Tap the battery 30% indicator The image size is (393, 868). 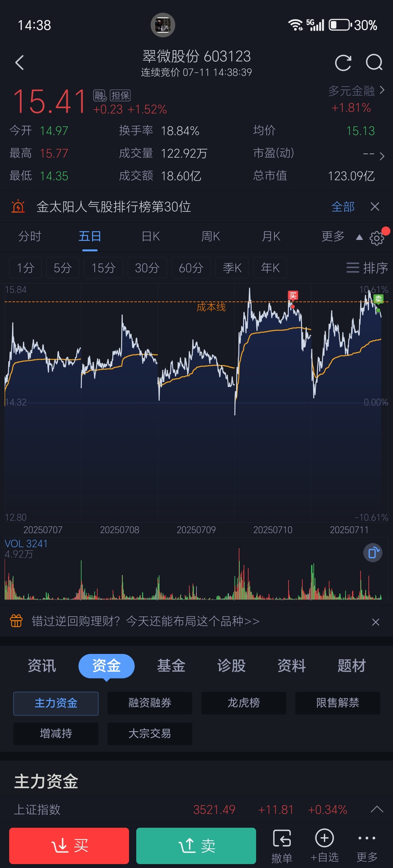tap(353, 25)
